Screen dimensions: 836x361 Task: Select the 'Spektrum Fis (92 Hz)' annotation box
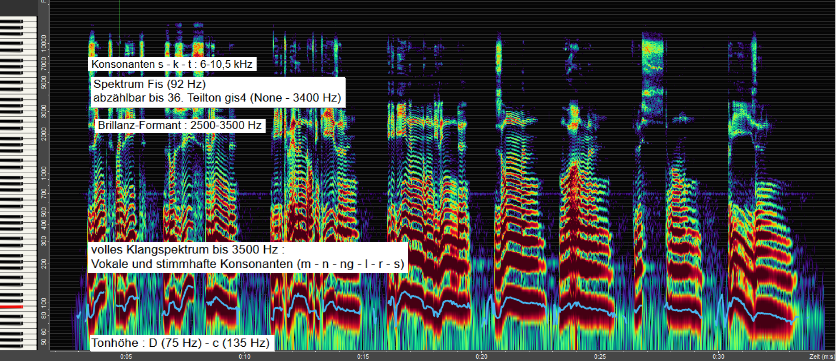218,92
